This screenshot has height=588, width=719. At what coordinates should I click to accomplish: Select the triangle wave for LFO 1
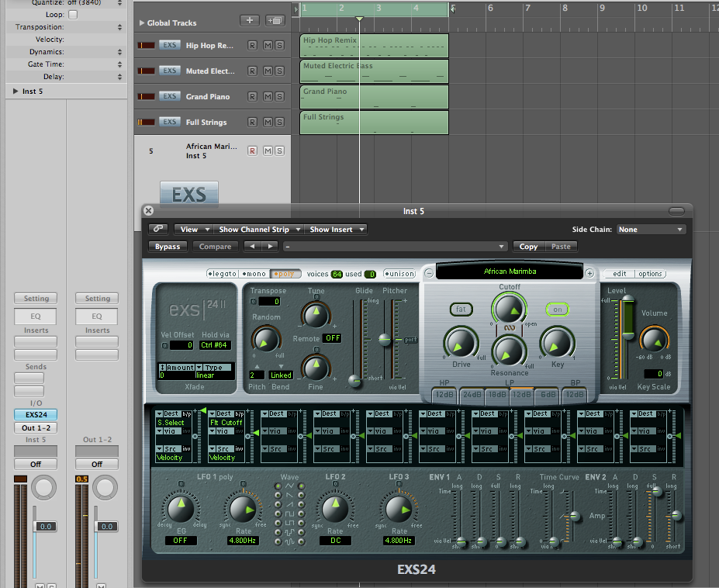click(278, 486)
